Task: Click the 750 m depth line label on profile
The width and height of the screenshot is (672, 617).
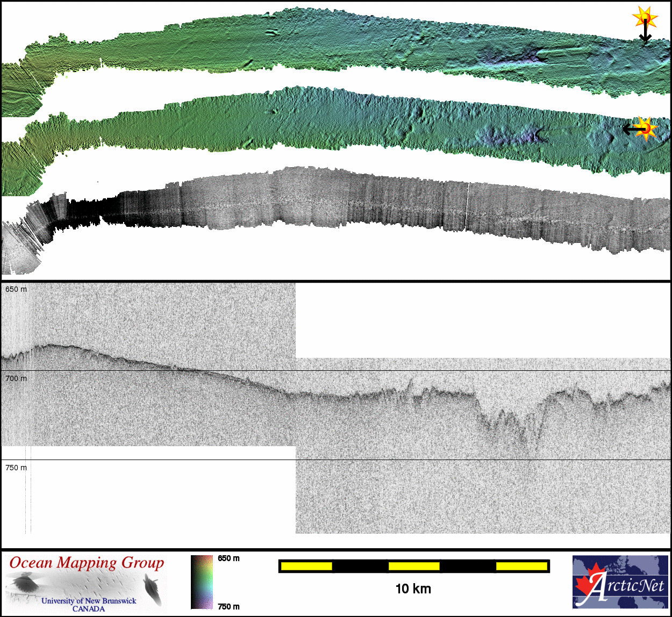Action: 16,468
